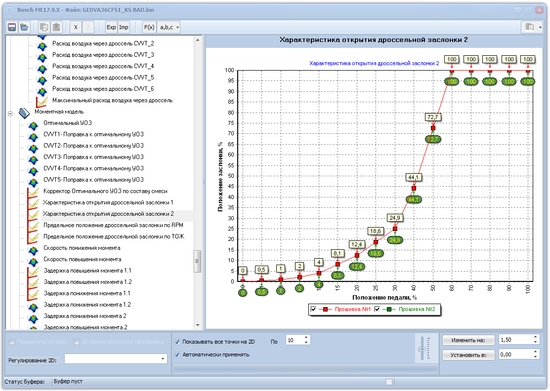The image size is (550, 391).
Task: Click the 'Изменить на:' button
Action: [468, 340]
